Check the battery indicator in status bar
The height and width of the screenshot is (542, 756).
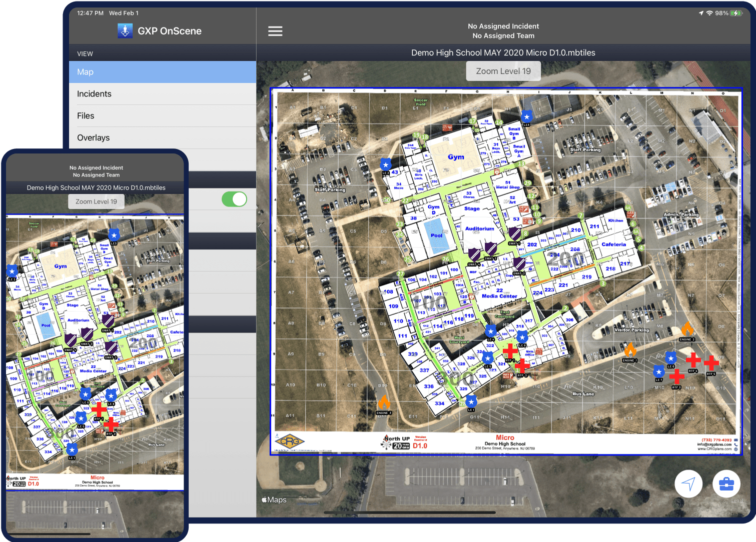(x=736, y=13)
